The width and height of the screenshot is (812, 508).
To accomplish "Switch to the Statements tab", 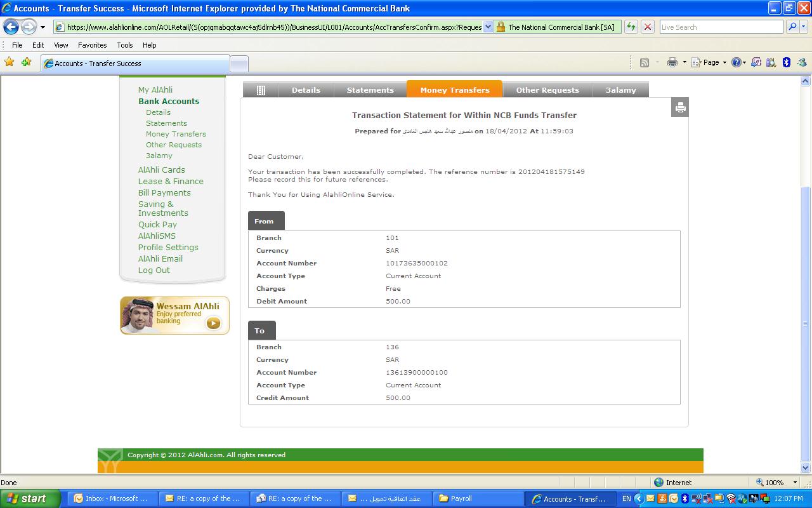I will (370, 90).
